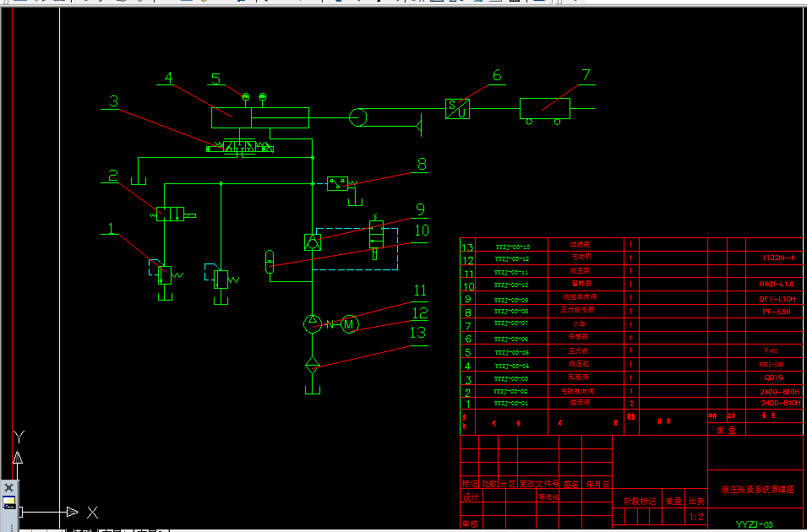Select part code YYZJ-03-13 in table
This screenshot has height=532, width=807.
click(x=512, y=247)
